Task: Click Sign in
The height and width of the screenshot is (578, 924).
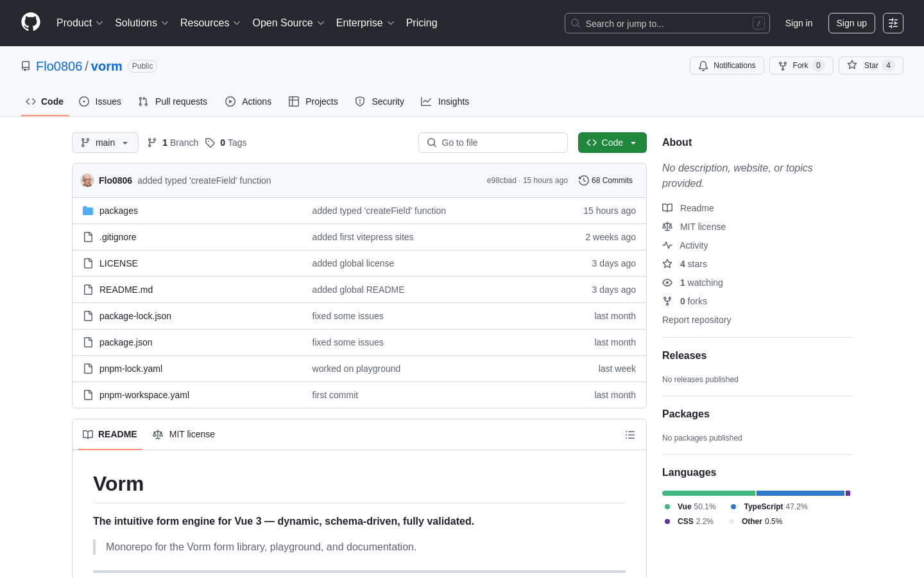Action: [799, 23]
